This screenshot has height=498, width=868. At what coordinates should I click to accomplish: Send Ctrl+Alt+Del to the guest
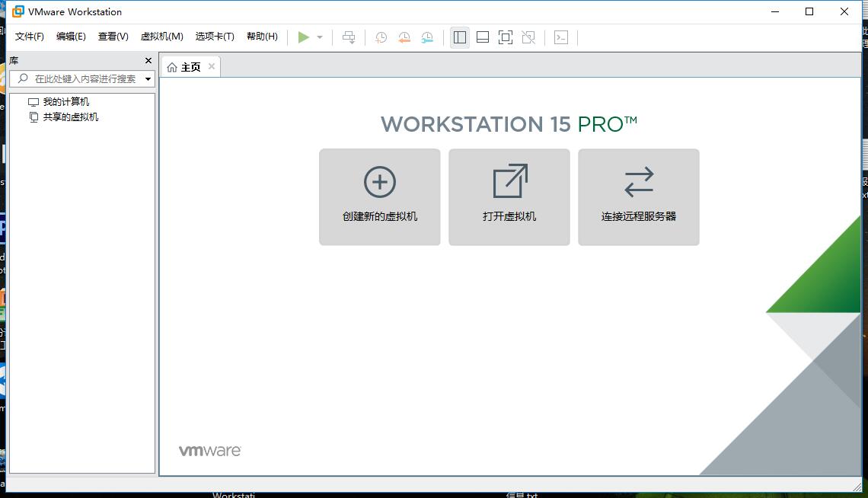pyautogui.click(x=349, y=37)
